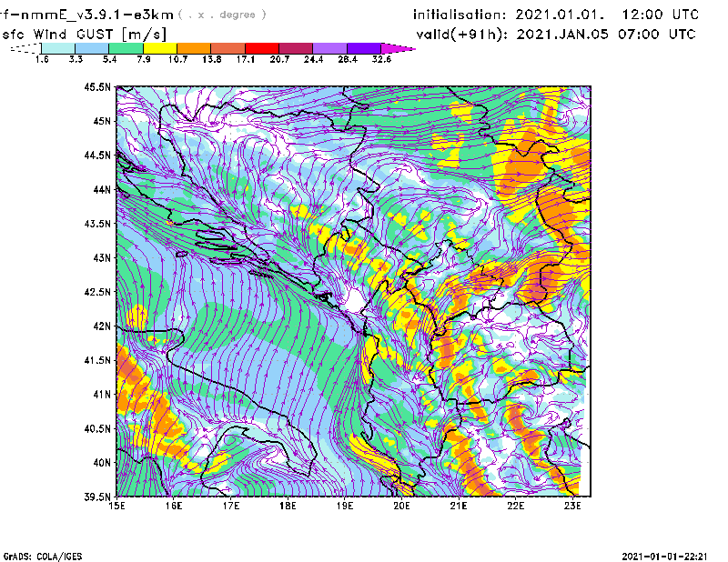Click the "15E" longitude label
728x562 pixels.
click(x=116, y=506)
